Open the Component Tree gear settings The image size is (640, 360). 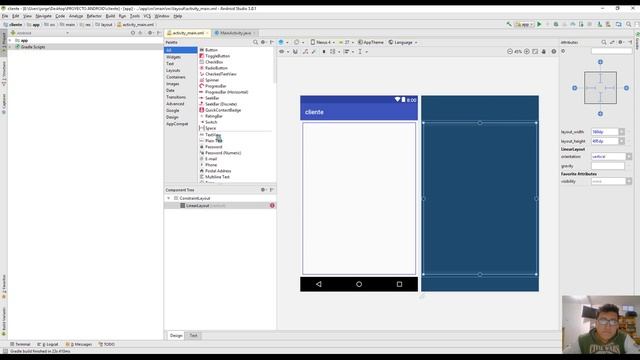pos(264,190)
